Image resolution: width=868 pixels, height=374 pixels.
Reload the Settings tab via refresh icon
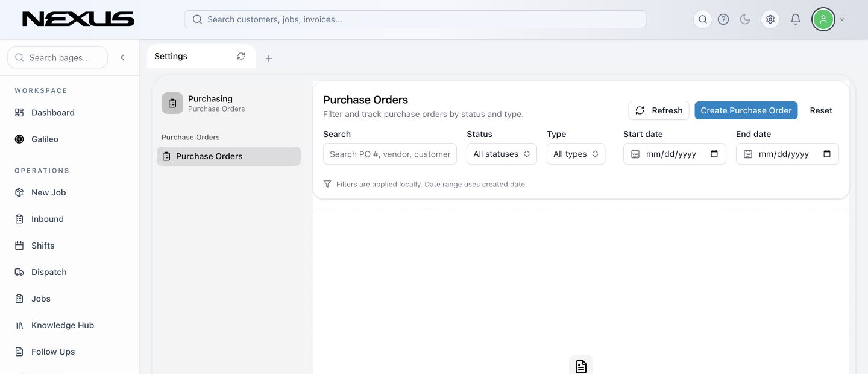241,56
